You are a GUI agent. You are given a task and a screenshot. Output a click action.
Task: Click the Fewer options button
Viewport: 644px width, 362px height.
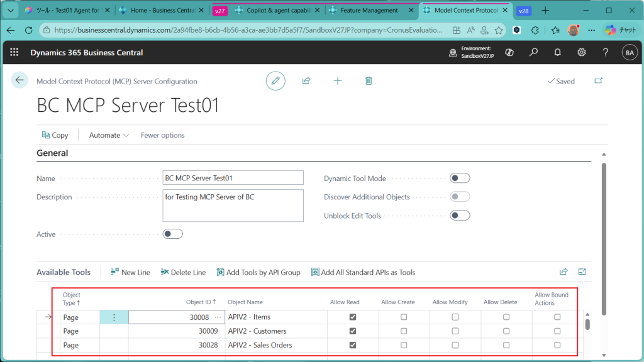click(x=162, y=135)
